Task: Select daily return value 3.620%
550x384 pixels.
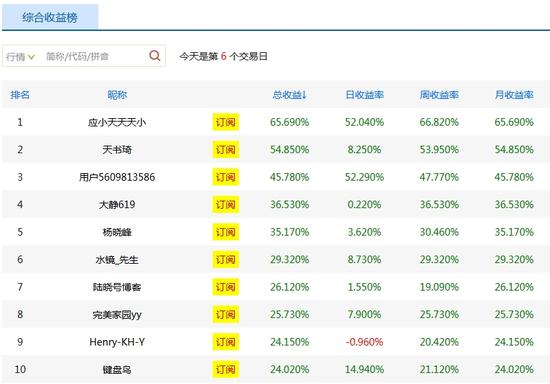Action: tap(364, 232)
